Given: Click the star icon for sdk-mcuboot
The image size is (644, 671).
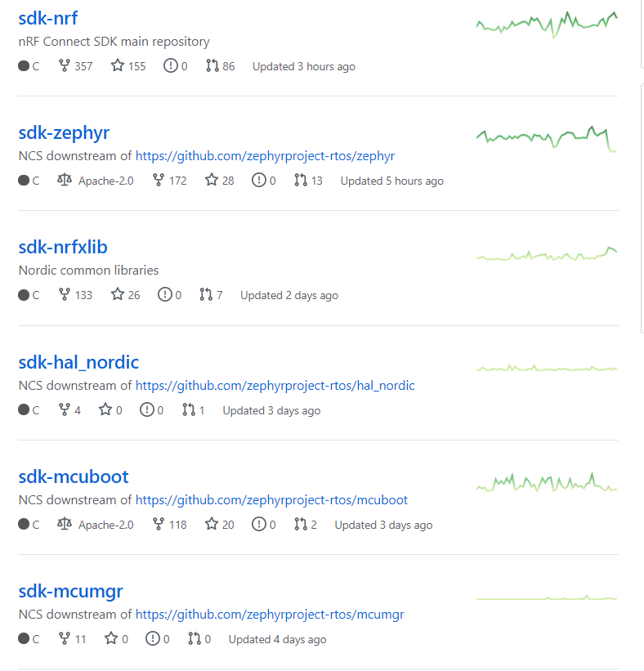Looking at the screenshot, I should pos(212,525).
